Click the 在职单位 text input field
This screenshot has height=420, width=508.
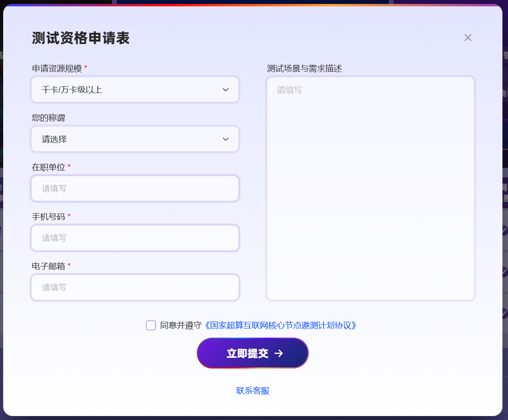(x=135, y=188)
